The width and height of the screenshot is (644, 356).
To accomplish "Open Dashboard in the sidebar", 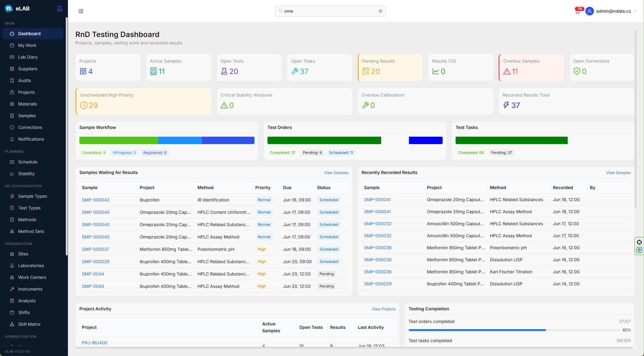I will 33,34.
